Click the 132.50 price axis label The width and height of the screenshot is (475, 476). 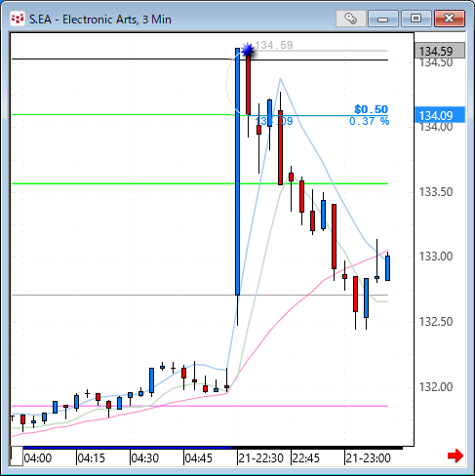436,322
